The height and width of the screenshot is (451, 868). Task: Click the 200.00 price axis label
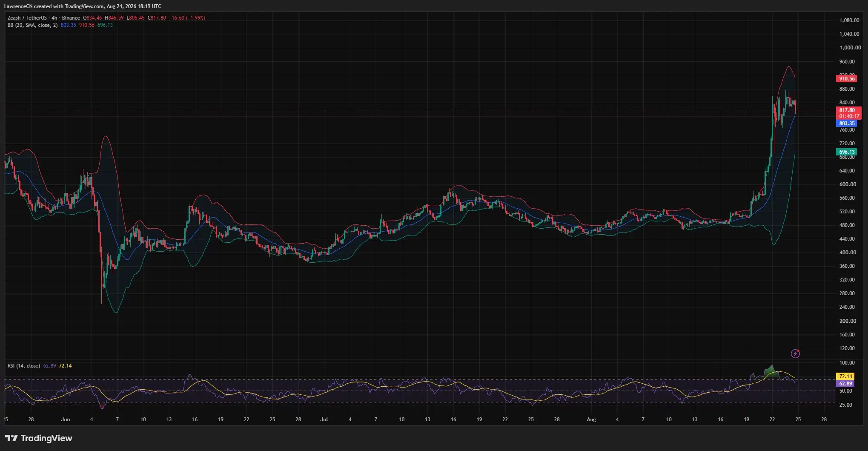coord(848,321)
